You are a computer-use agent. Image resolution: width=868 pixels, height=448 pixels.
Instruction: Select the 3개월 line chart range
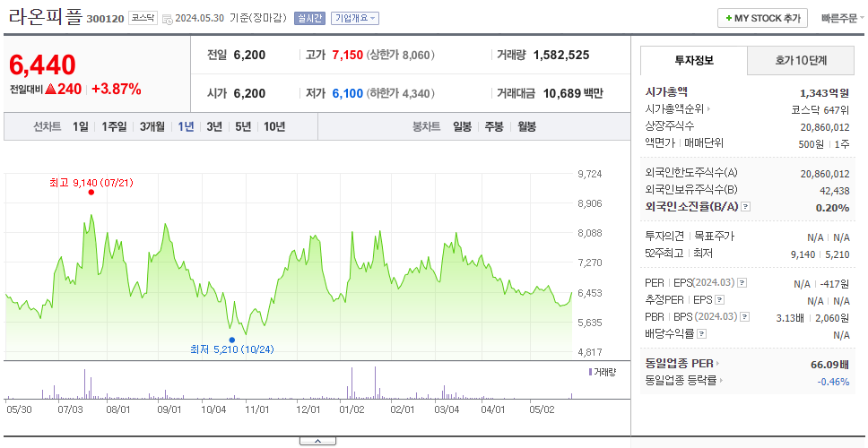pyautogui.click(x=152, y=126)
